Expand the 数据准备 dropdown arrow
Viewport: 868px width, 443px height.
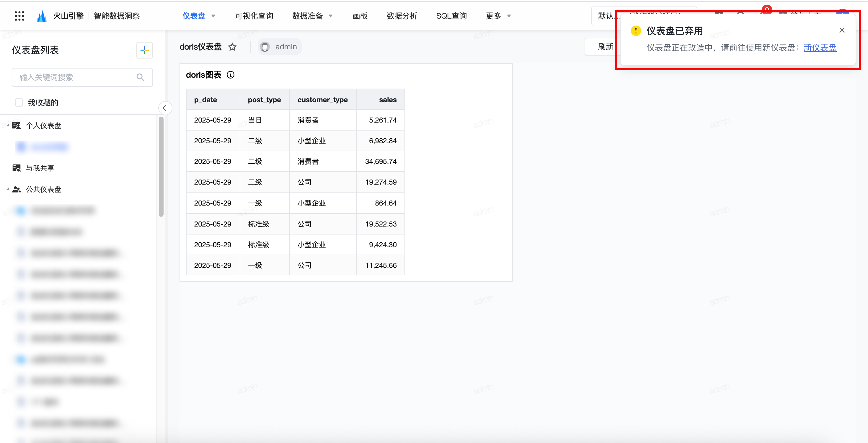coord(331,16)
